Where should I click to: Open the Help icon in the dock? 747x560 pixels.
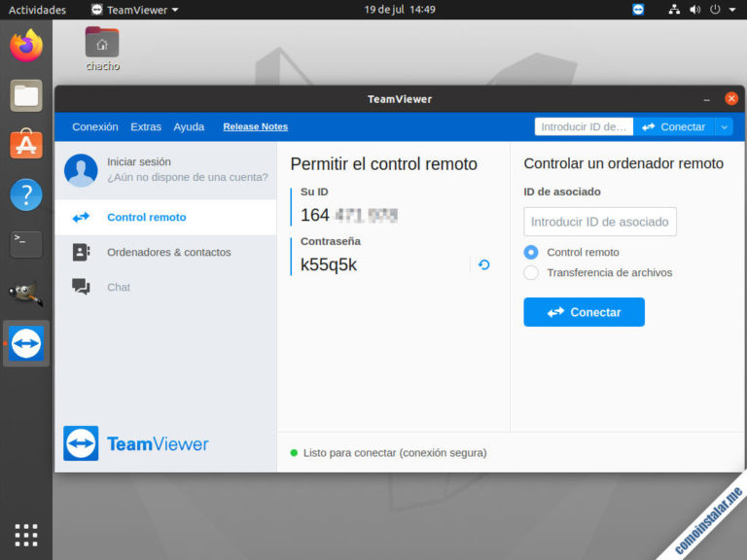[26, 194]
